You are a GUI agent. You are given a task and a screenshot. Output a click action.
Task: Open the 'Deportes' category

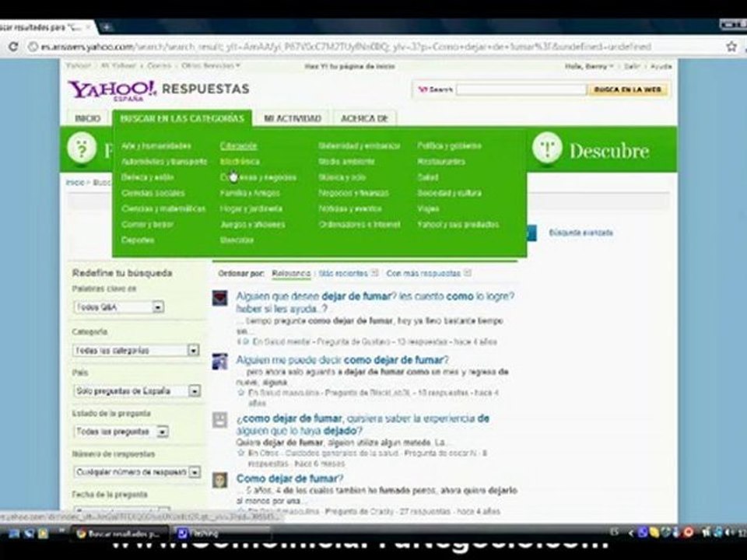tap(138, 240)
